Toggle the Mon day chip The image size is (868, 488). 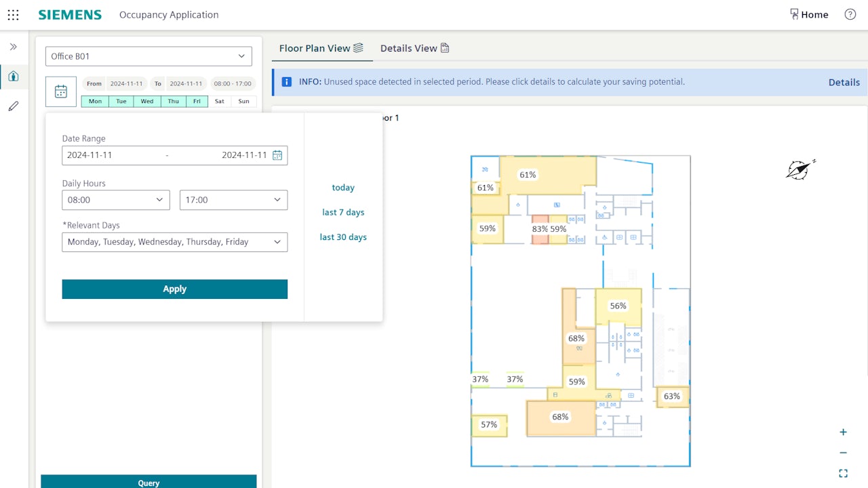[x=95, y=102]
